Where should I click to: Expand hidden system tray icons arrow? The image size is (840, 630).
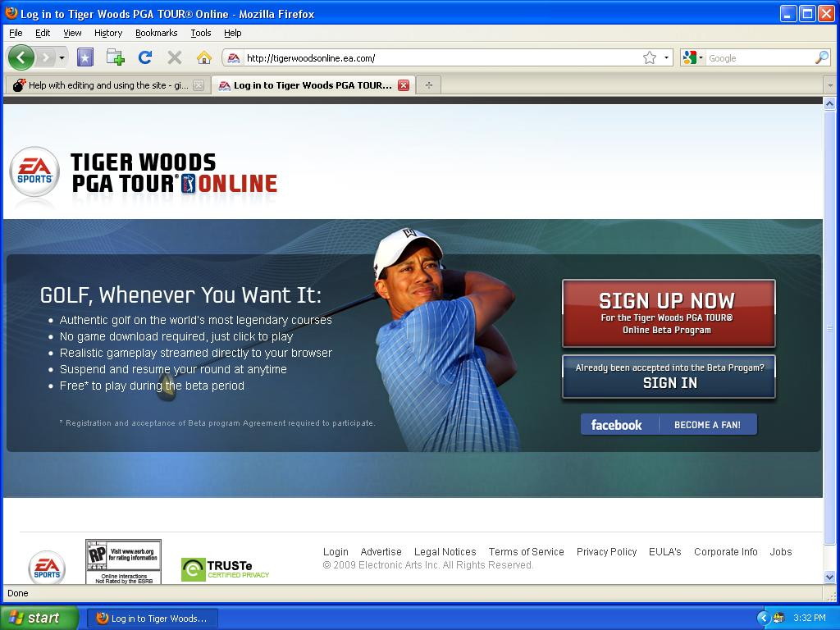(x=763, y=619)
